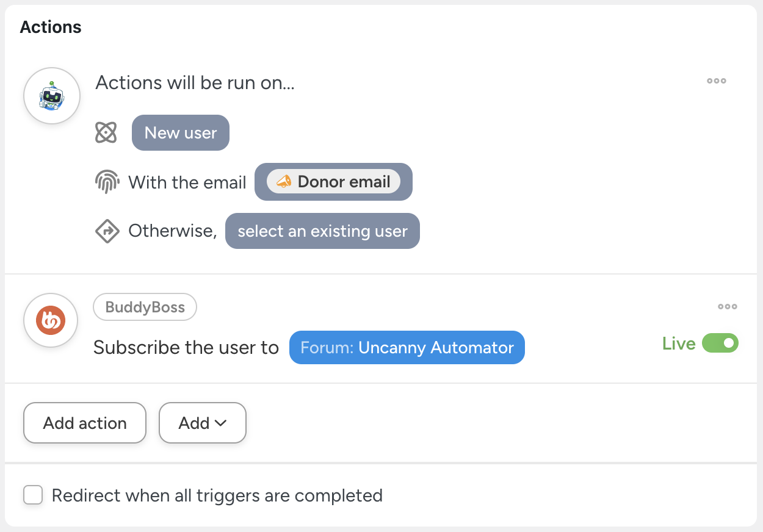The height and width of the screenshot is (532, 763).
Task: Click the Forum: Uncanny Automator field
Action: pos(407,348)
